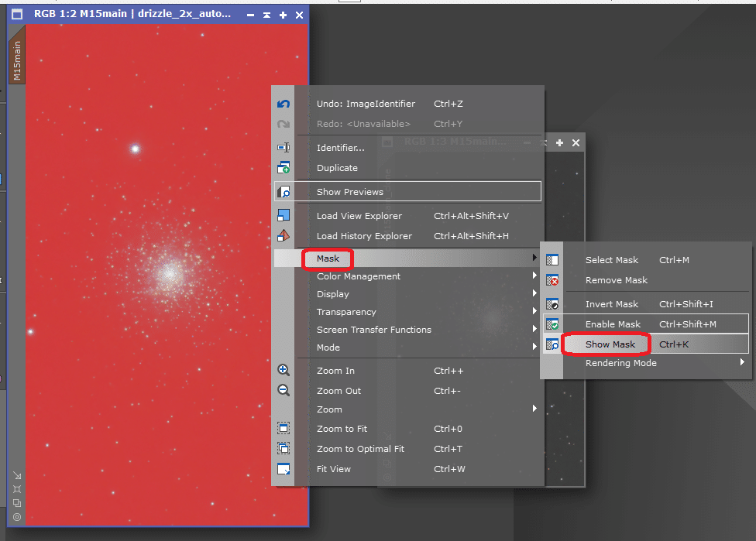The height and width of the screenshot is (541, 756).
Task: Click the Remove Mask icon
Action: pos(552,280)
